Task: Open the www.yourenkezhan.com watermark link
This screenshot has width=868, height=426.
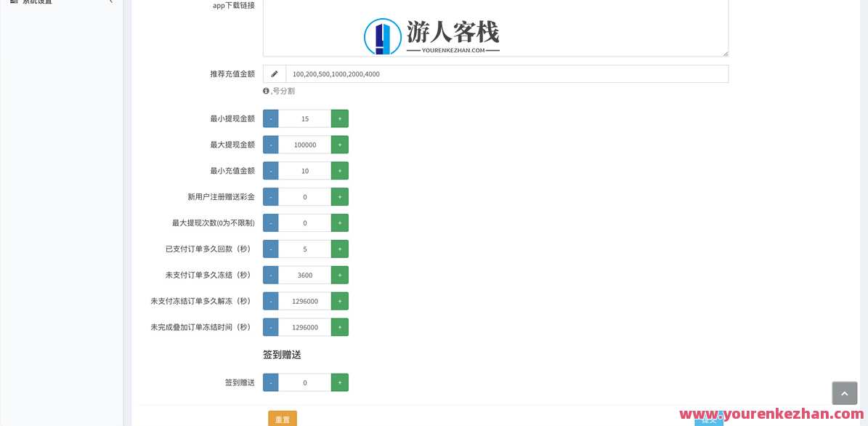Action: coord(772,414)
